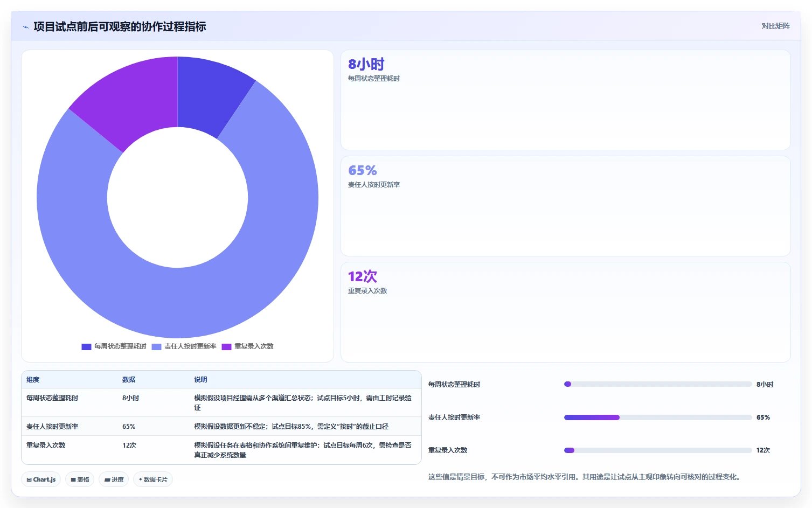Click footnote starting 这些值是情景目标
The height and width of the screenshot is (508, 812).
pos(585,477)
